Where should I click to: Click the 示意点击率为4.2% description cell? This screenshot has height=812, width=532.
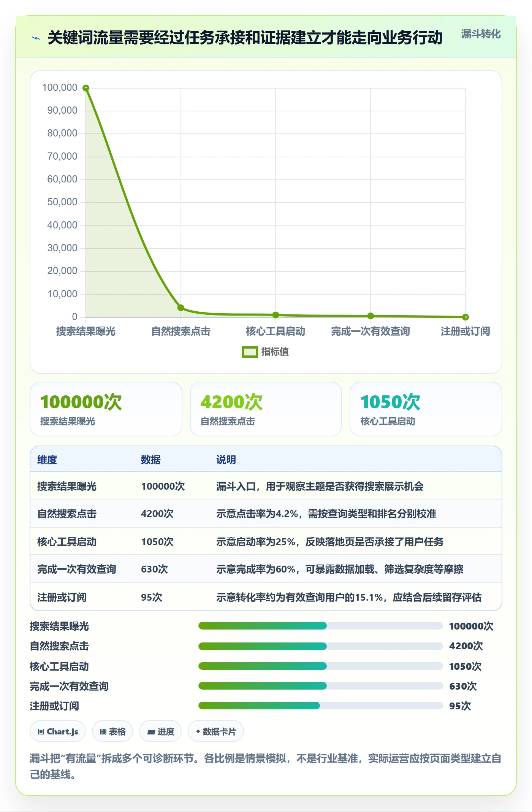coord(326,514)
